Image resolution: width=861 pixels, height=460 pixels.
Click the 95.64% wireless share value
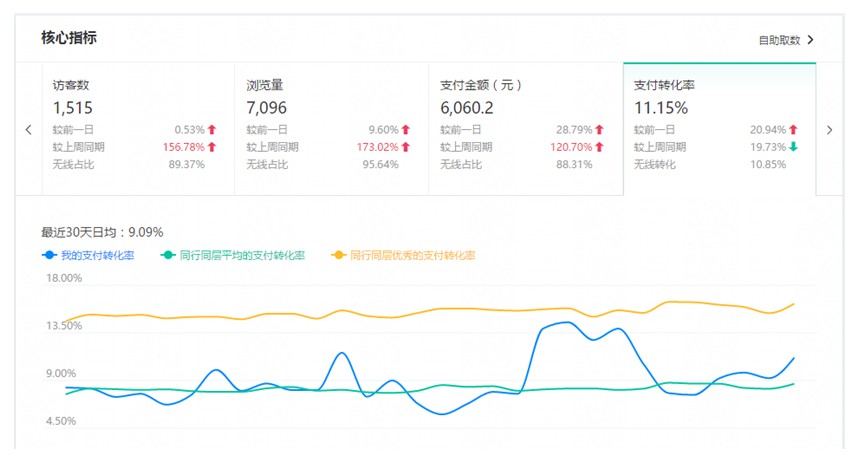click(x=381, y=164)
